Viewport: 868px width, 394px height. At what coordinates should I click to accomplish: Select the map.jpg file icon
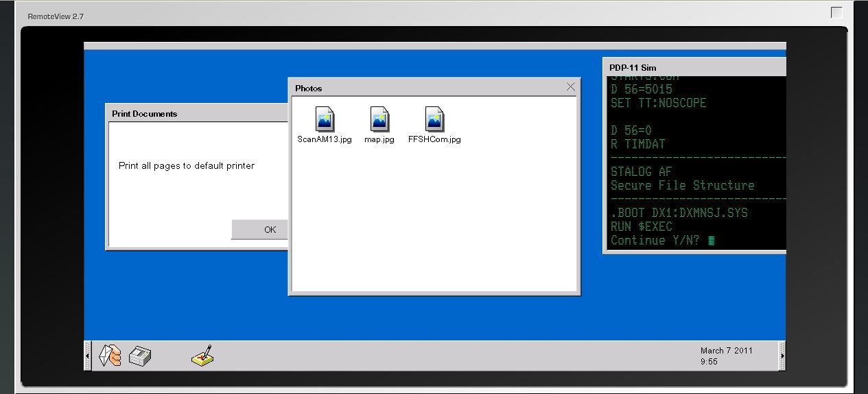pyautogui.click(x=379, y=119)
